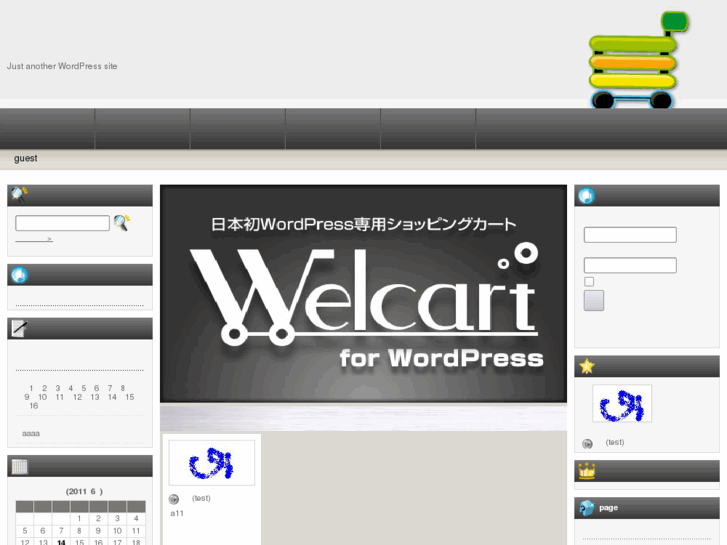
Task: Click number 9 in the list above 'aaaa'
Action: click(x=27, y=397)
